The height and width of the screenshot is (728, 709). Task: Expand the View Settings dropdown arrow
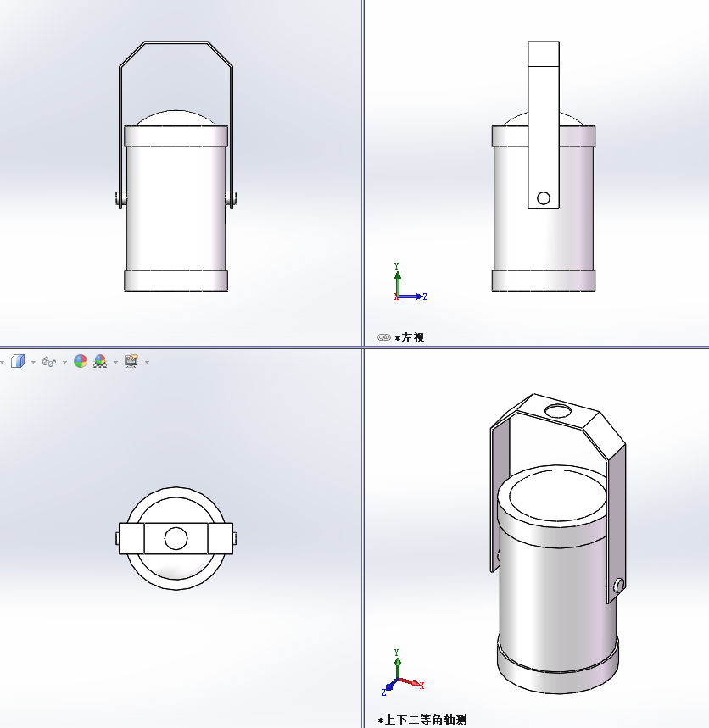tap(148, 362)
